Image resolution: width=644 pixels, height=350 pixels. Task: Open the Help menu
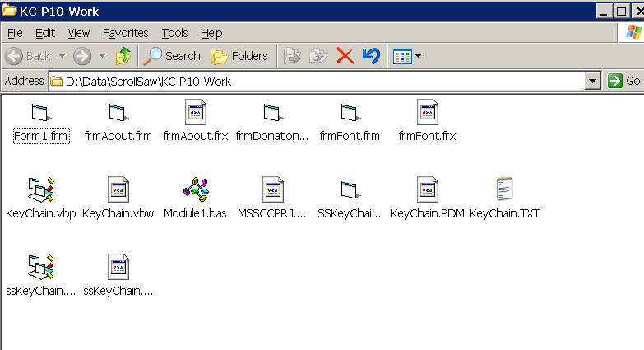(211, 33)
